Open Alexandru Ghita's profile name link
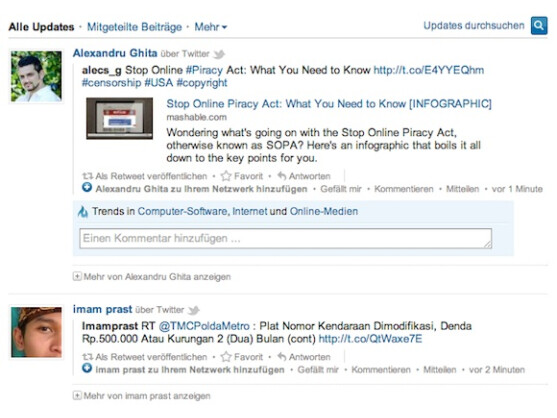This screenshot has height=418, width=557. coord(115,53)
